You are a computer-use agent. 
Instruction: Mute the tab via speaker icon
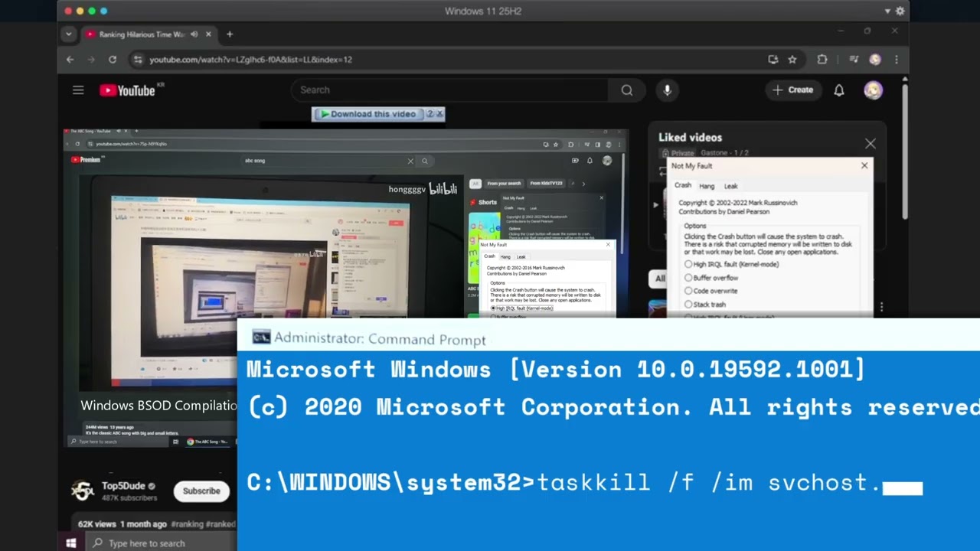(x=194, y=34)
